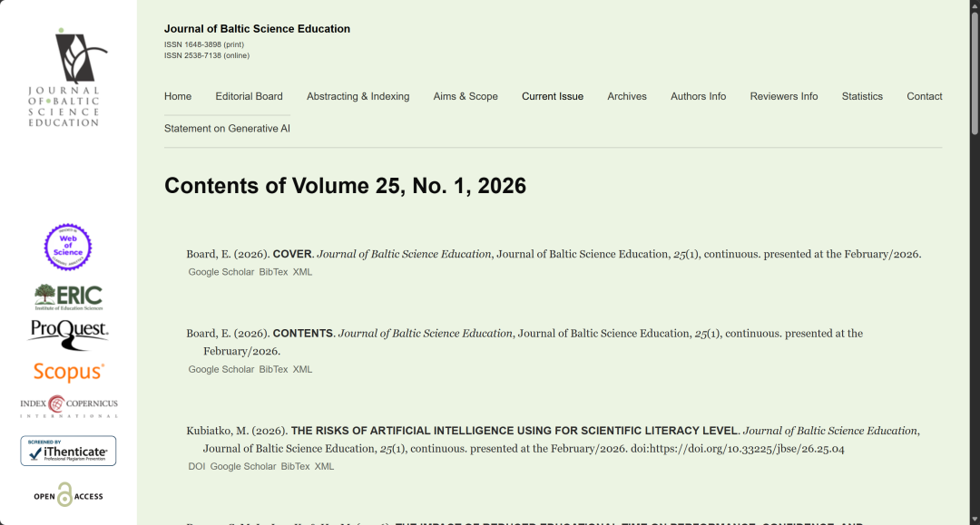Screen dimensions: 980x525
Task: Click ISSN 2538-7138 (online) text
Action: click(x=207, y=55)
